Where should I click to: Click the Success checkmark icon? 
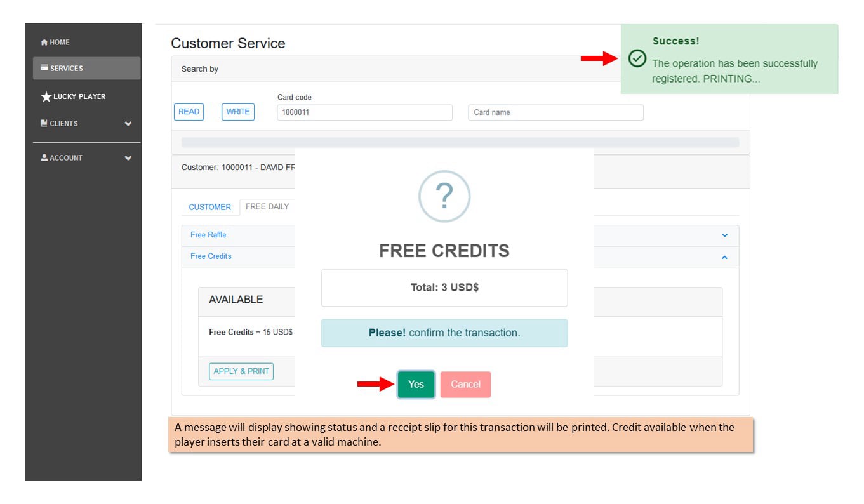(x=637, y=58)
